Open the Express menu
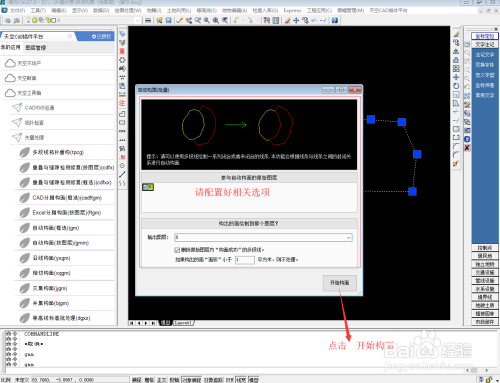This screenshot has height=383, width=500. 292,11
